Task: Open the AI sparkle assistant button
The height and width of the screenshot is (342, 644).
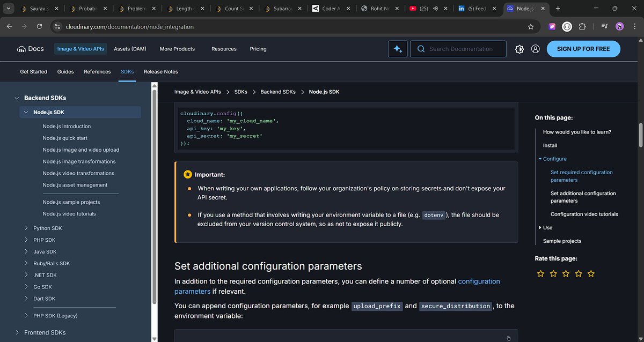Action: tap(398, 49)
